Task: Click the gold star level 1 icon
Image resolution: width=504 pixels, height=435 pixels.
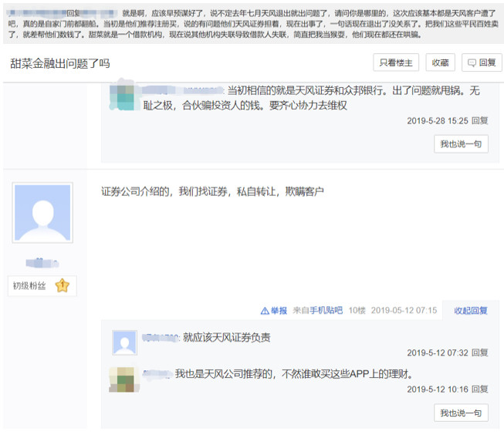Action: [63, 285]
